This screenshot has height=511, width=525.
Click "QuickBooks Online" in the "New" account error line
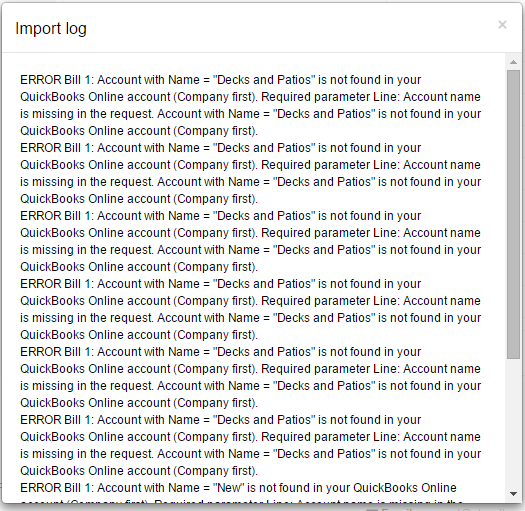405,488
